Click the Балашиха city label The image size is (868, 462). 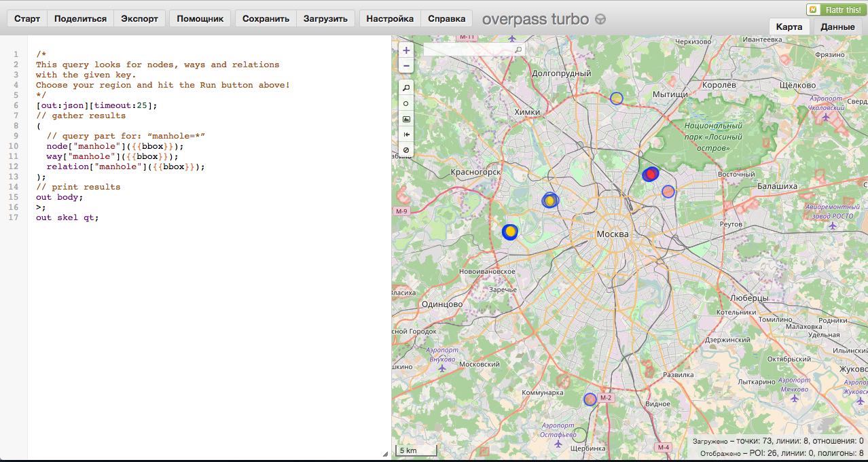(777, 185)
